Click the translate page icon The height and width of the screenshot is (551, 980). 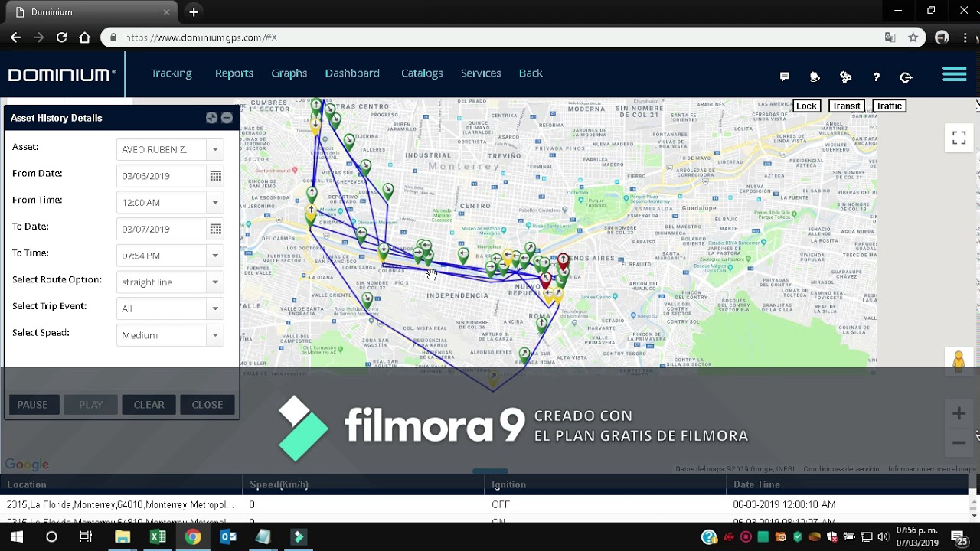(890, 37)
